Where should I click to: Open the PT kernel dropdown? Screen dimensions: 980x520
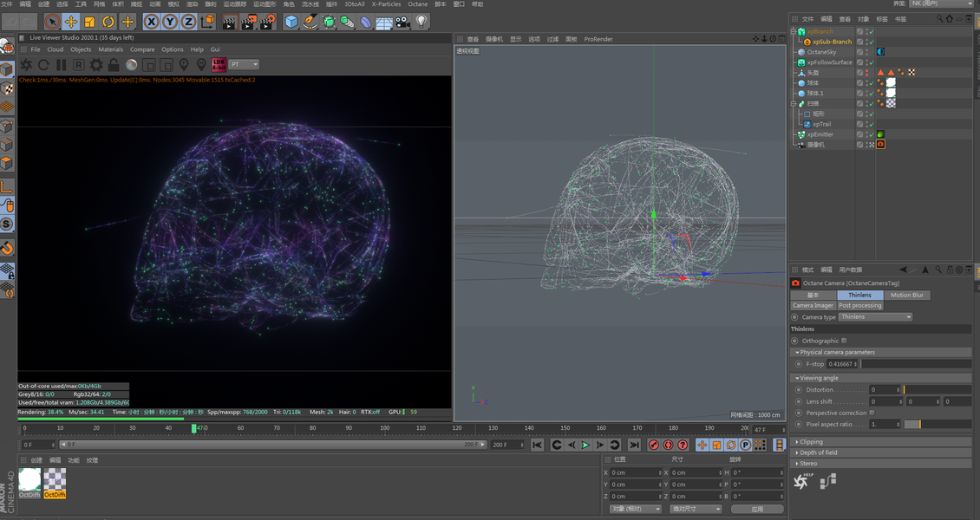pyautogui.click(x=244, y=65)
